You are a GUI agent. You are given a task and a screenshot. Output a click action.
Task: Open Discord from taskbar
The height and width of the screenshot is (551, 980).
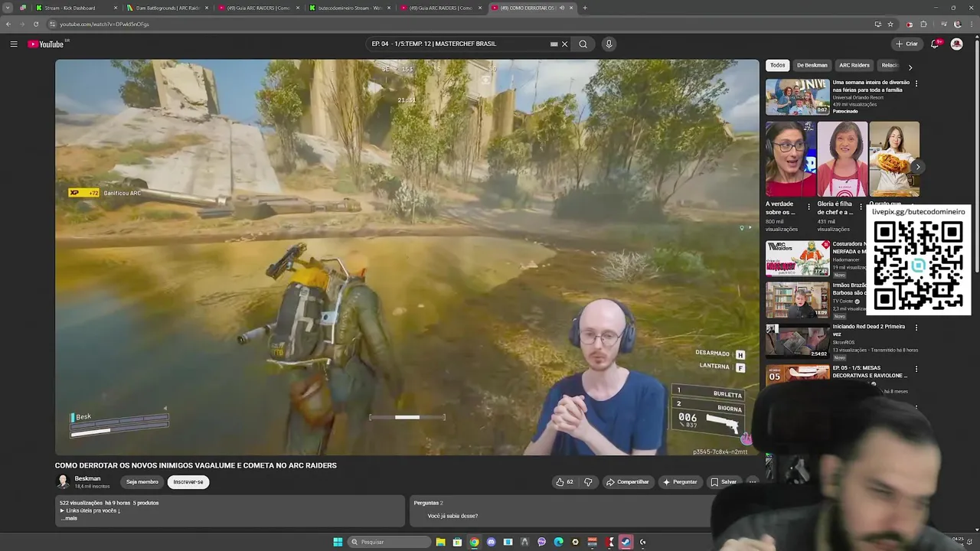(491, 542)
